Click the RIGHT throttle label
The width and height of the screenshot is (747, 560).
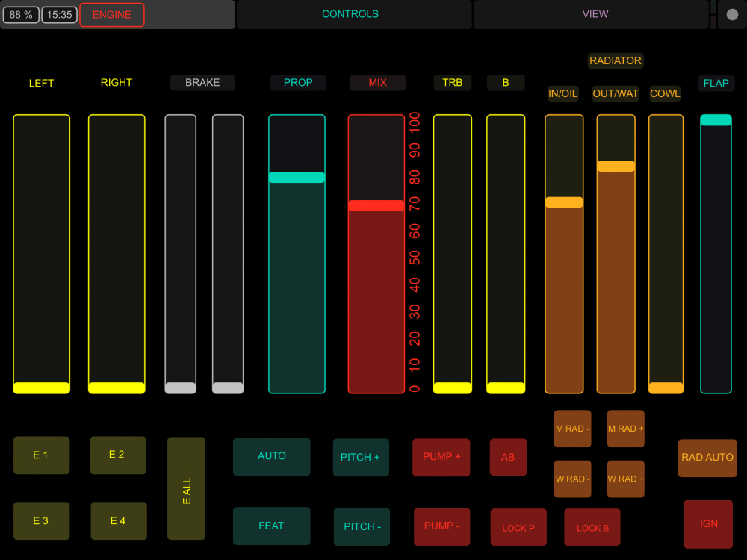117,83
